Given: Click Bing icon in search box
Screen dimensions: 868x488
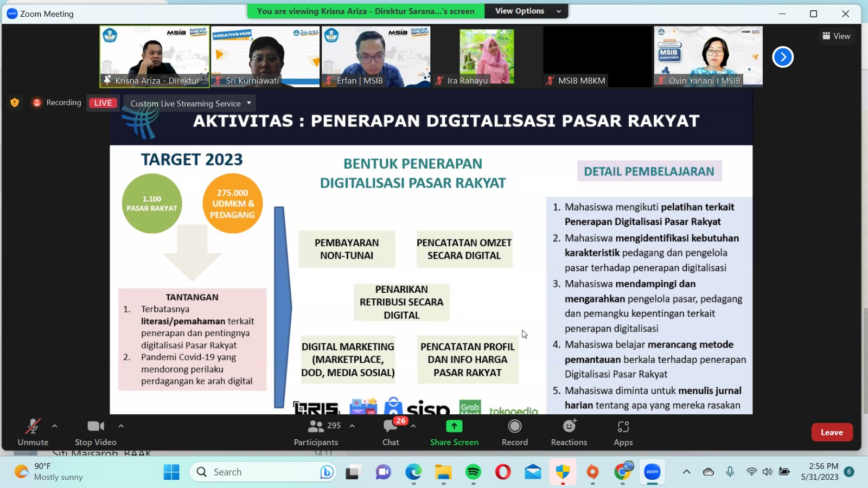Looking at the screenshot, I should click(x=326, y=472).
